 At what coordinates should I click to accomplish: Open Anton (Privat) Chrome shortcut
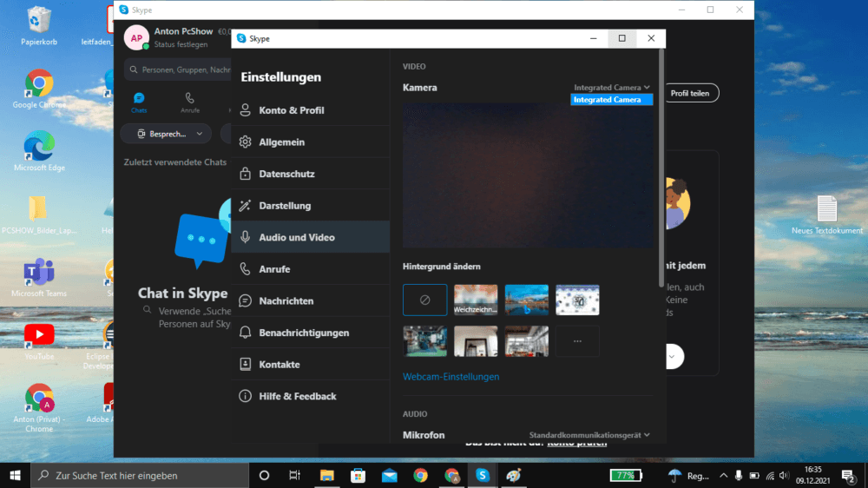point(39,407)
